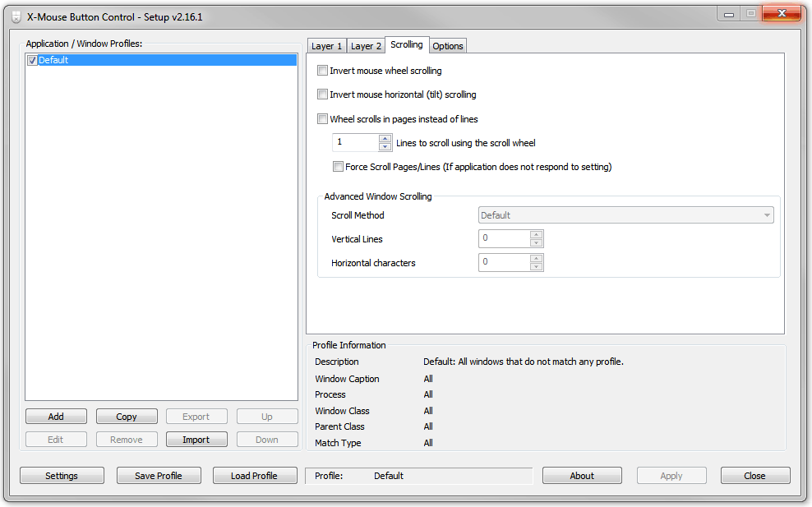This screenshot has height=507, width=812.
Task: Click the Up button
Action: (x=267, y=417)
